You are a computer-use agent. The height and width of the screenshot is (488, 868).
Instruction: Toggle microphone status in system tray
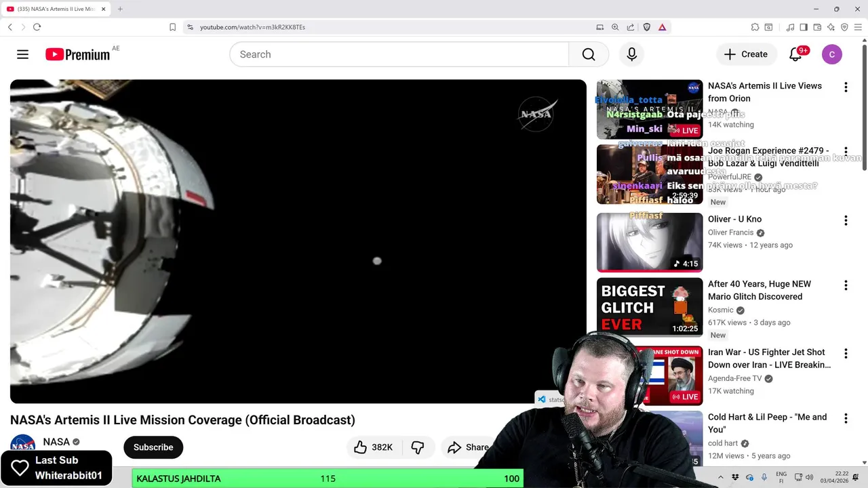(x=764, y=477)
